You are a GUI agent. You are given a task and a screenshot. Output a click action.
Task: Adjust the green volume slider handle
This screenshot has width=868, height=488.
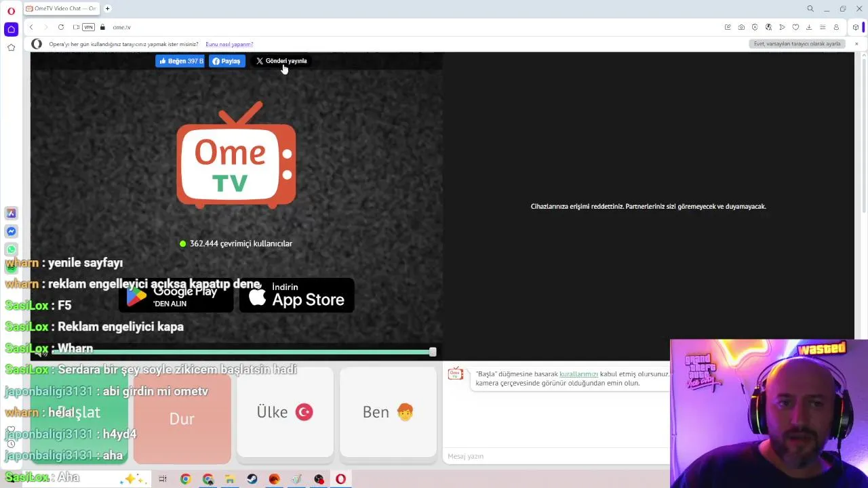(433, 352)
